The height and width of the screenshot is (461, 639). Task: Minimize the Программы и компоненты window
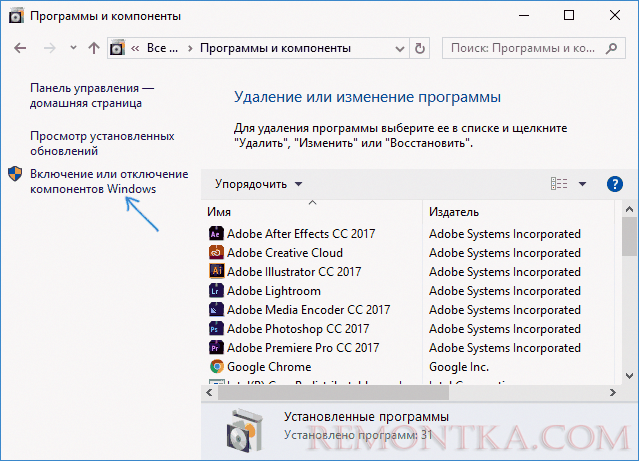[524, 15]
